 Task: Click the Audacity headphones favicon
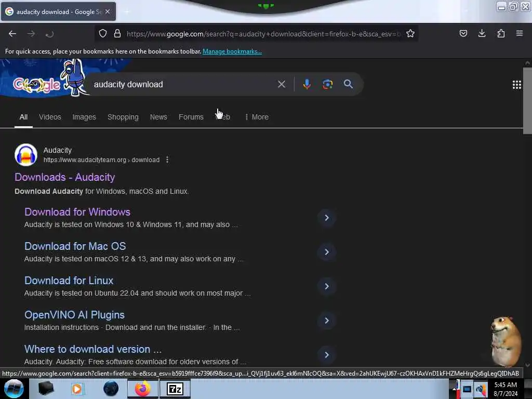(26, 155)
